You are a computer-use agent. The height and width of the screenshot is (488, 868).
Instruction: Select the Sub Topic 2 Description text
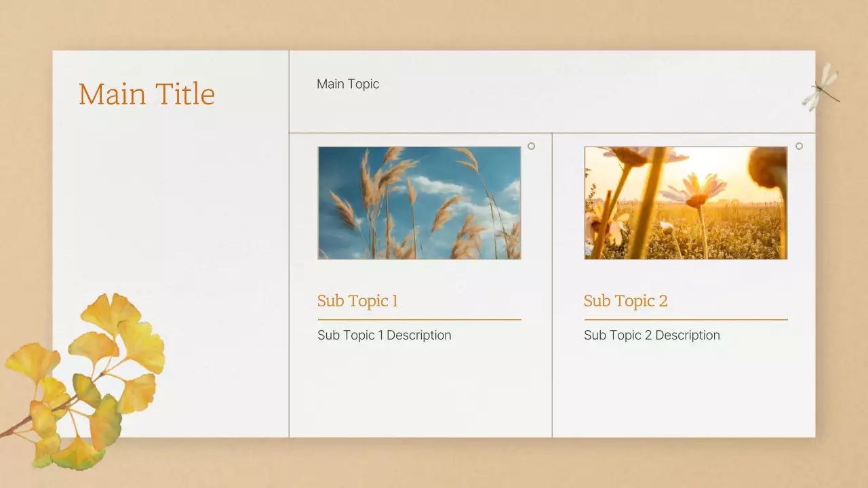(652, 335)
